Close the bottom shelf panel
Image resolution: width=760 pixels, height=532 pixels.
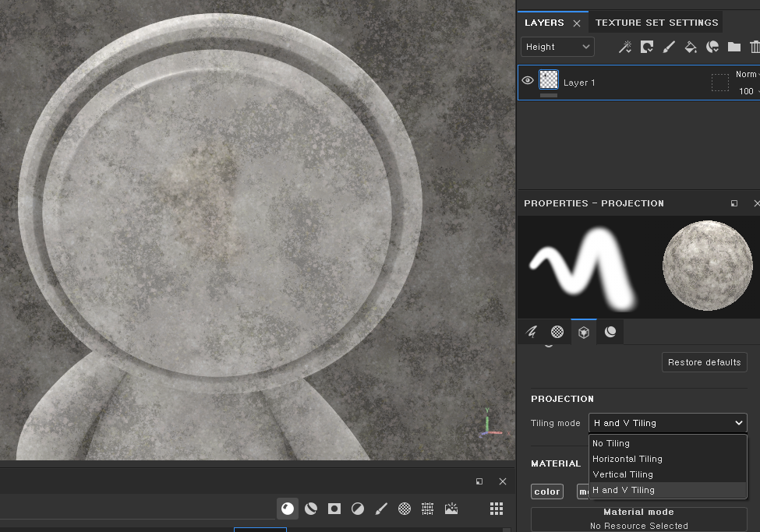point(503,481)
